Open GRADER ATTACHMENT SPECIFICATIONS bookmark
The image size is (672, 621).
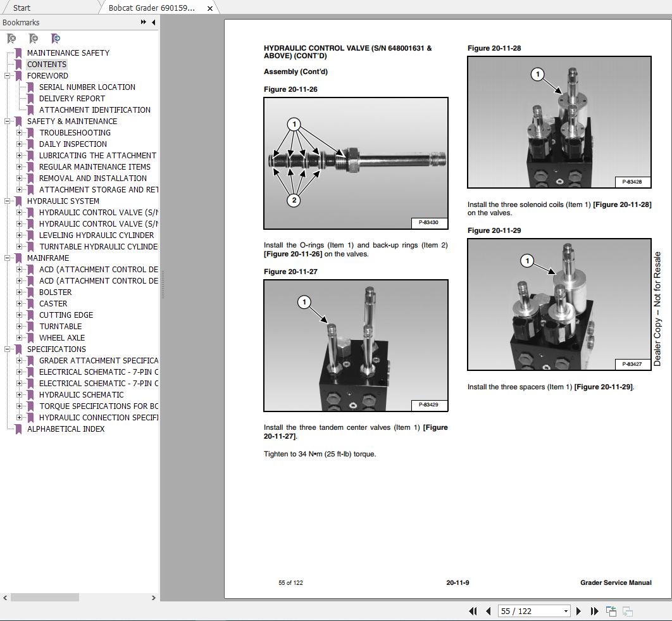coord(99,361)
